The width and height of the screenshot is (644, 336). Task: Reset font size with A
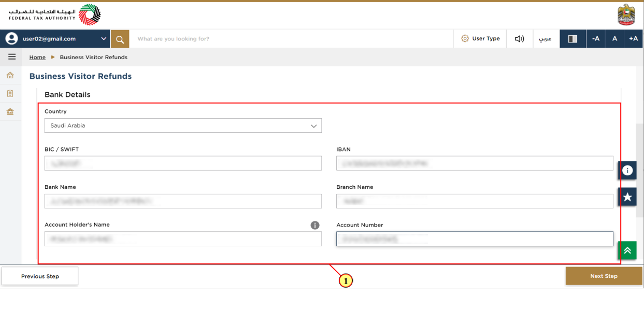pos(614,39)
